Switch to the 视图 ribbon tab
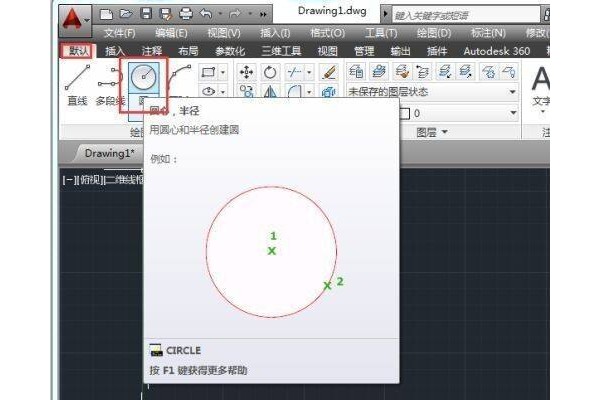The image size is (600, 400). [x=328, y=51]
